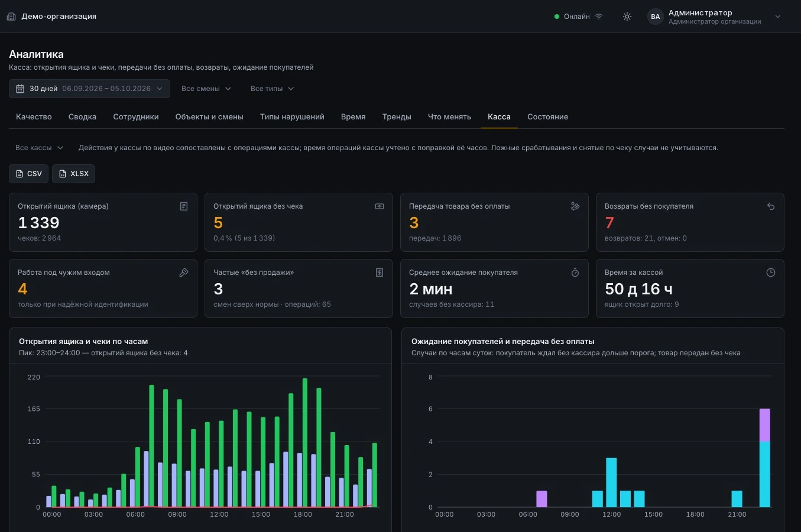Click the orange «4» under Работа под чужим входом
The height and width of the screenshot is (532, 801).
(22, 289)
